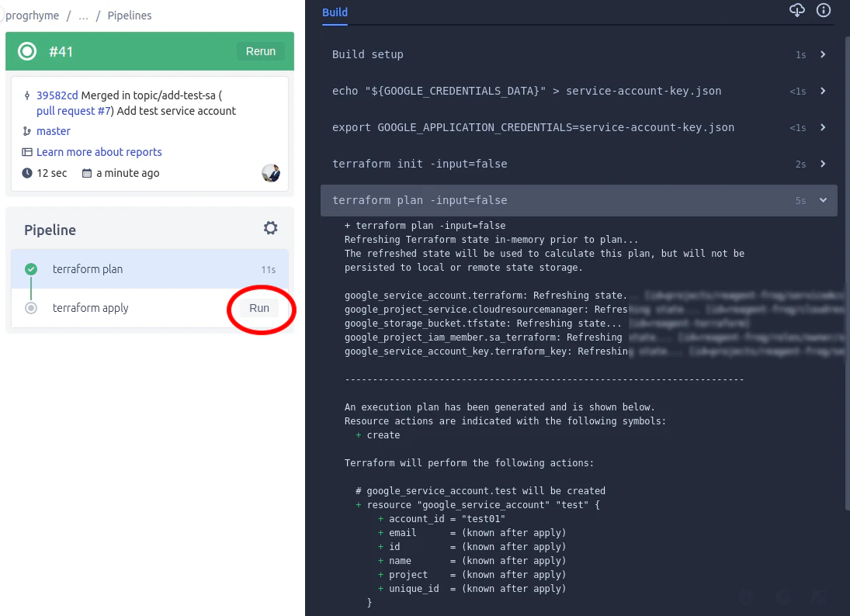
Task: Open commit 39582cd
Action: click(x=57, y=95)
